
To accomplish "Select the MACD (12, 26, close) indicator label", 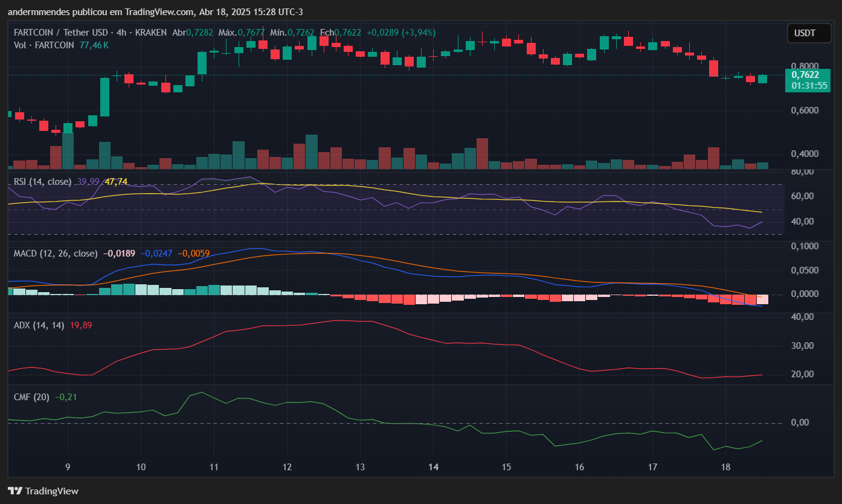I will click(x=56, y=254).
